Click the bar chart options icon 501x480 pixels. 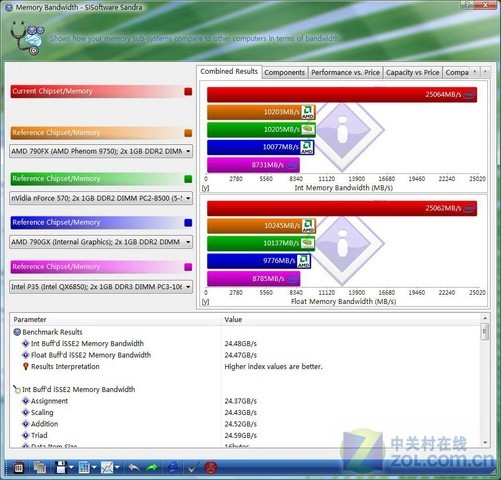click(x=84, y=467)
